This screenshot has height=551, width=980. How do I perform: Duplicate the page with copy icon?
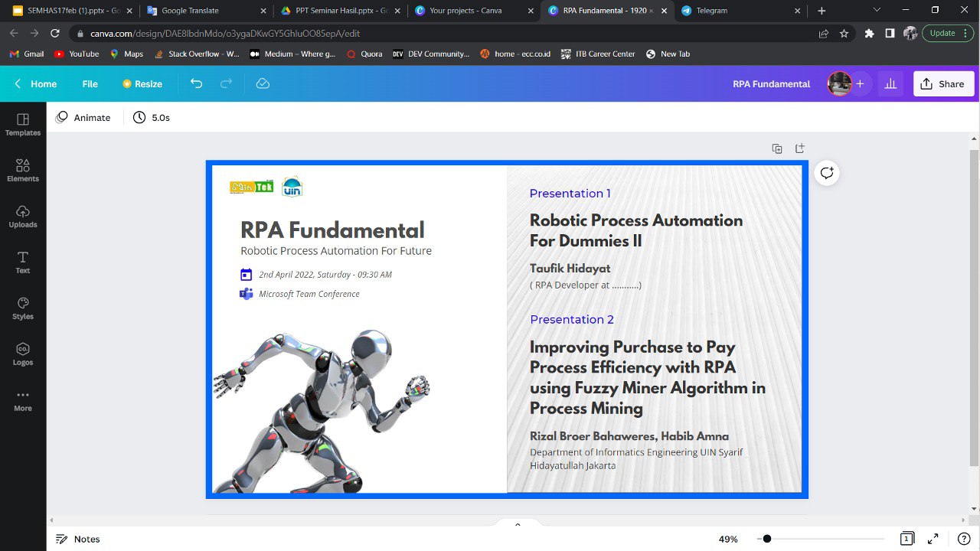coord(777,148)
